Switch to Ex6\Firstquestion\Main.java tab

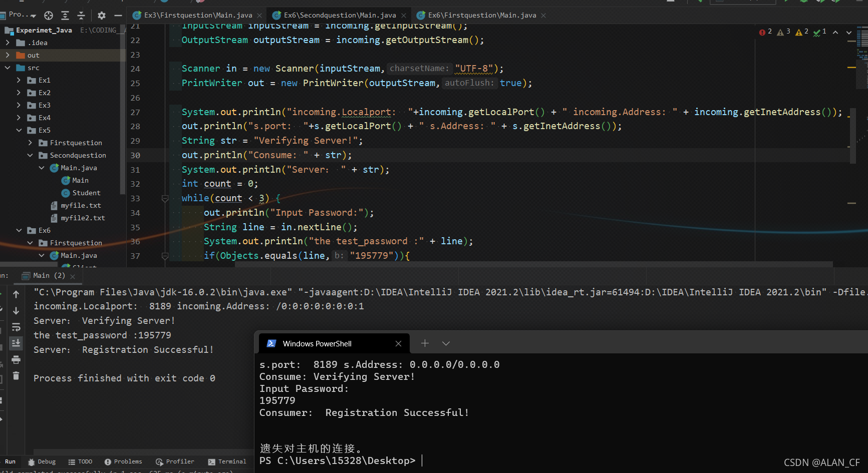tap(482, 16)
